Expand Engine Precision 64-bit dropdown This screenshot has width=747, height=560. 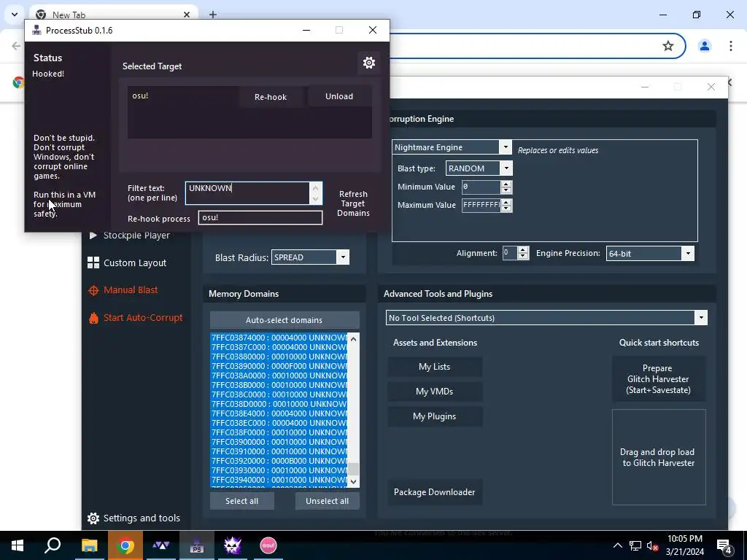688,253
